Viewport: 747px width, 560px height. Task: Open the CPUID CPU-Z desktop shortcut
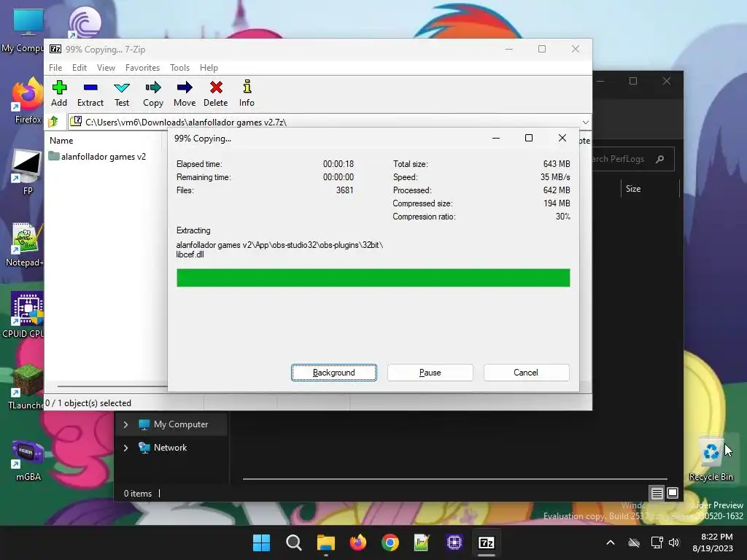pos(24,316)
